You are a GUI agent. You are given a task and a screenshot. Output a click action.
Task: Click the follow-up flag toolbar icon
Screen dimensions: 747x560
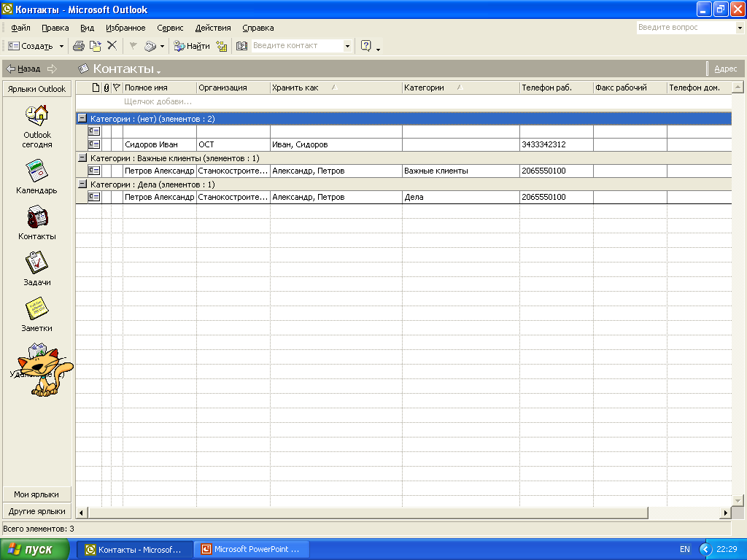point(133,46)
